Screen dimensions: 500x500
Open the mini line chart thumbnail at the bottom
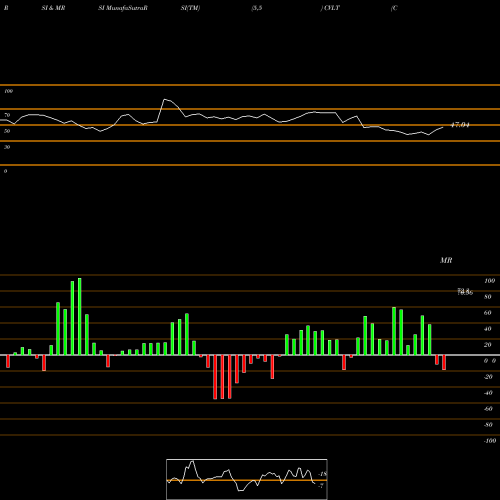247,479
